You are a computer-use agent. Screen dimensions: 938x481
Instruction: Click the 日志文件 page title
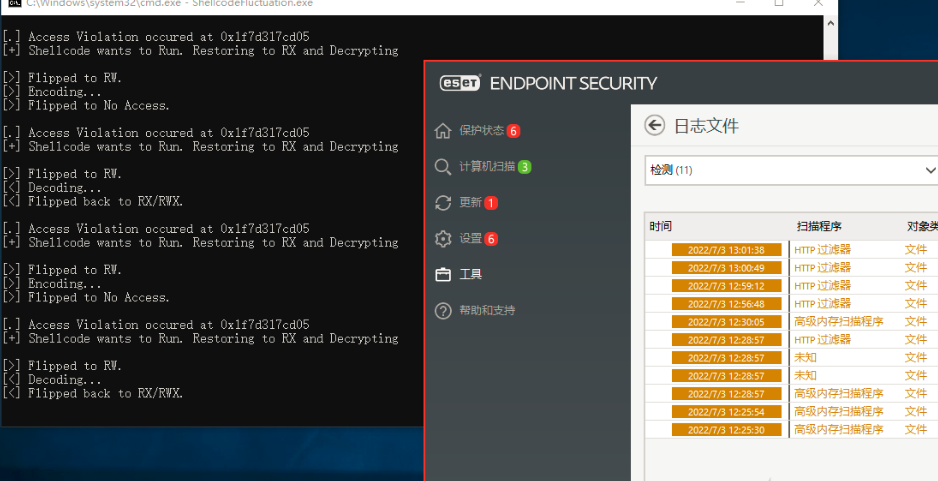click(x=706, y=126)
